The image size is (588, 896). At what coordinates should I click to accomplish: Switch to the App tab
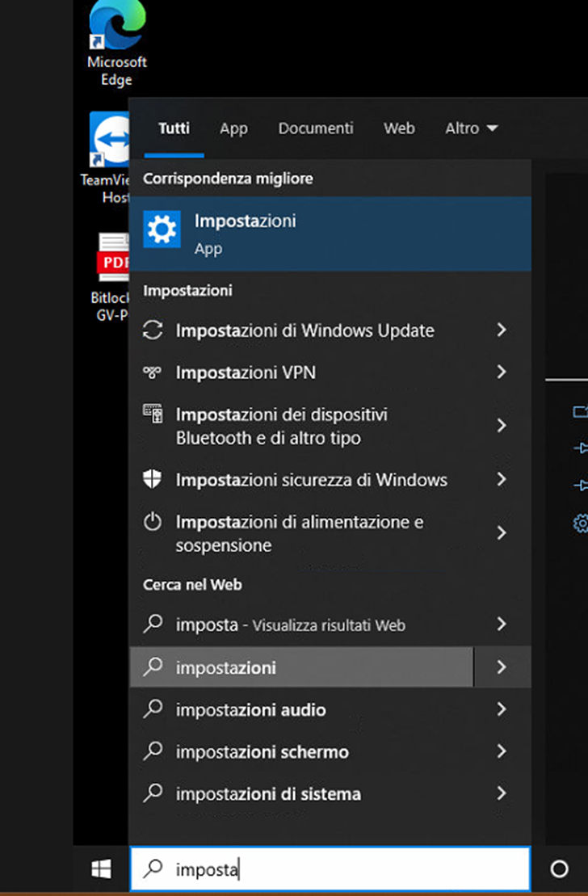(x=233, y=128)
